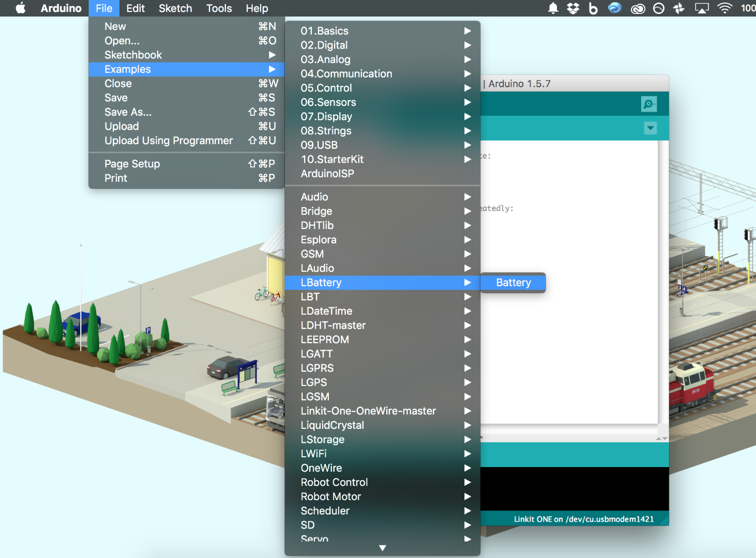Choose ArduinoISP from examples list
Screen dimensions: 756x558
(x=383, y=174)
